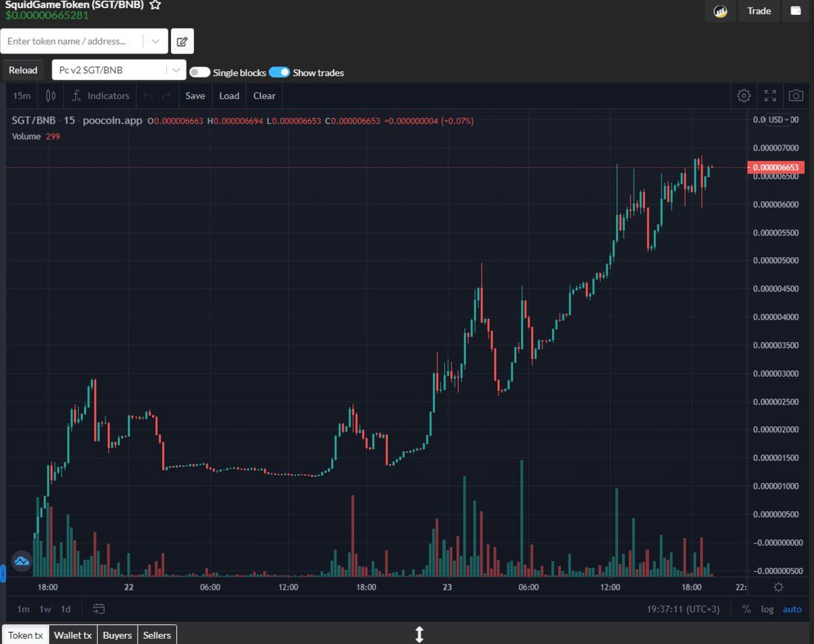Open the 15m timeframe interval selector
Screen dimensions: 814x644
22,96
